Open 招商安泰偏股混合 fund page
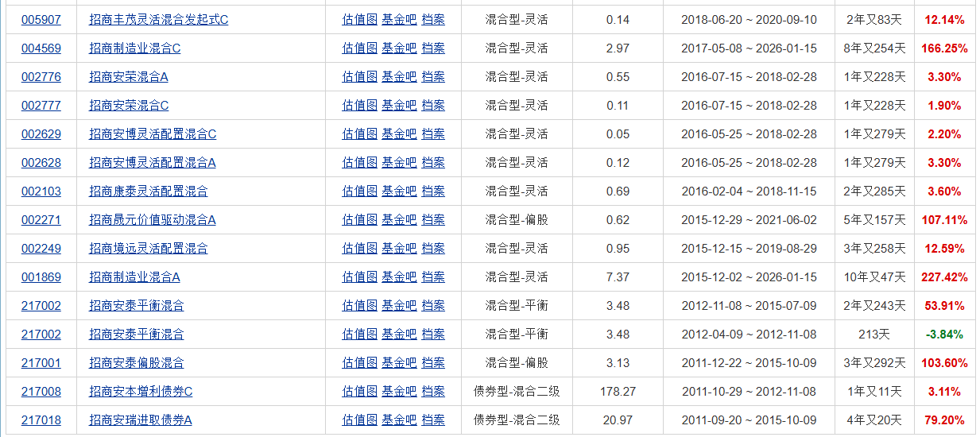 [x=137, y=363]
